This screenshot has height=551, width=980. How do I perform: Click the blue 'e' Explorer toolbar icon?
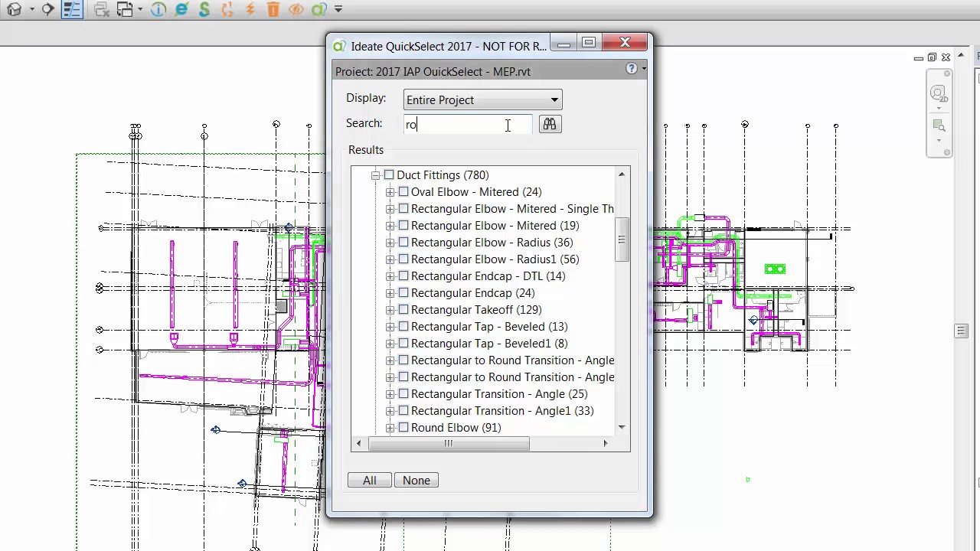click(181, 10)
